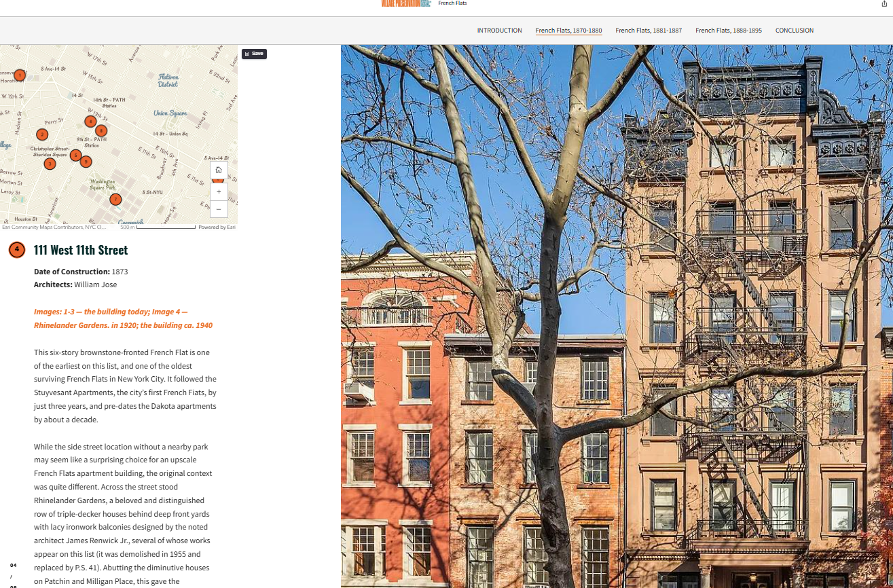
Task: Reset map to home extent
Action: click(x=219, y=170)
